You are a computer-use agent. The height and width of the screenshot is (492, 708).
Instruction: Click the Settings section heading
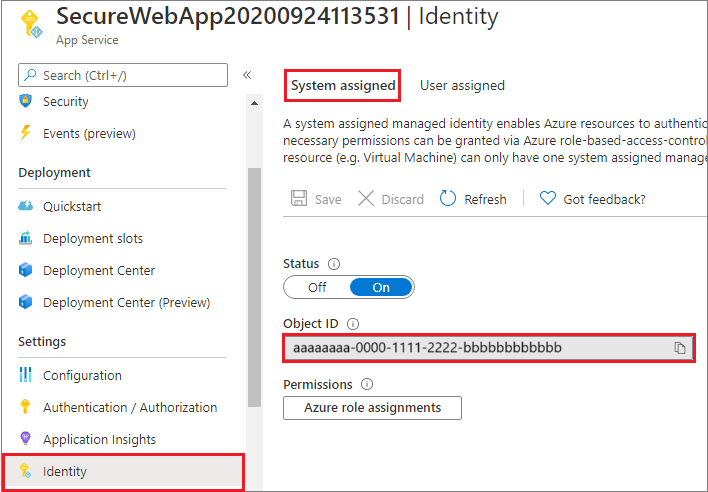coord(42,341)
